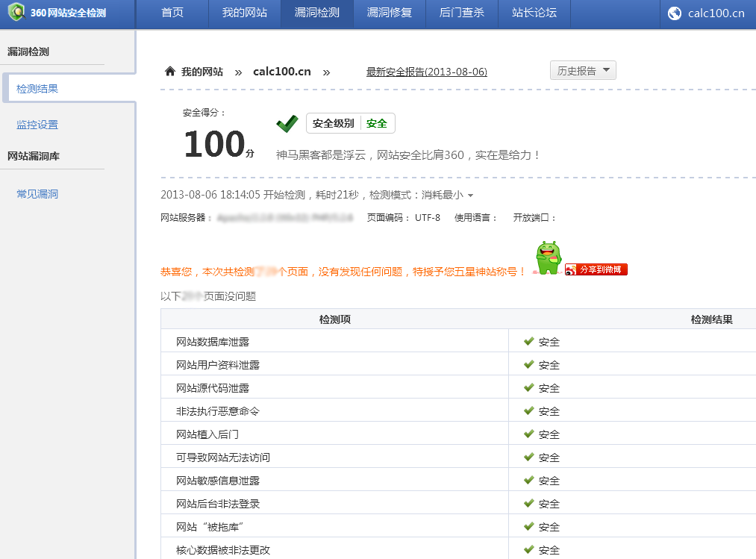Viewport: 756px width, 559px height.
Task: Click the 分享到微博 share button
Action: point(596,269)
